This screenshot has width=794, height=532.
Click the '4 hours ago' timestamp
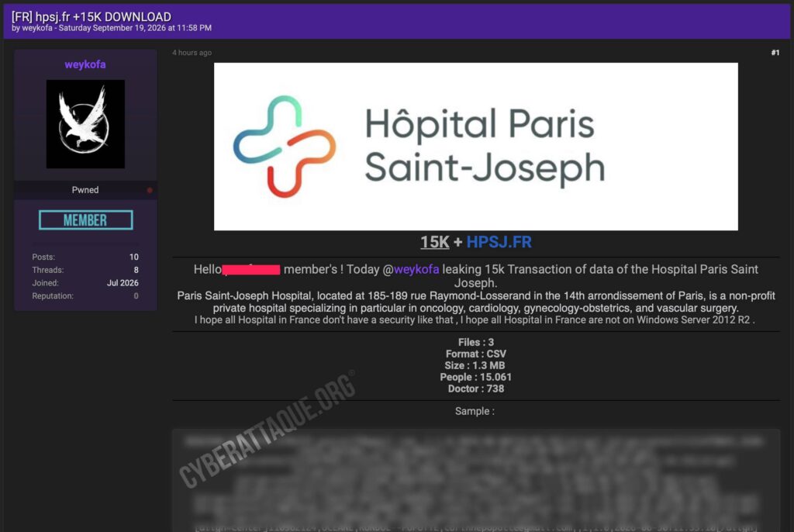click(192, 53)
